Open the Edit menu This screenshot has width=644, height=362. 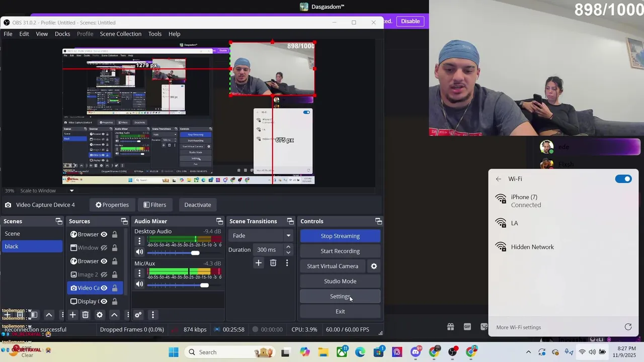[x=24, y=34]
